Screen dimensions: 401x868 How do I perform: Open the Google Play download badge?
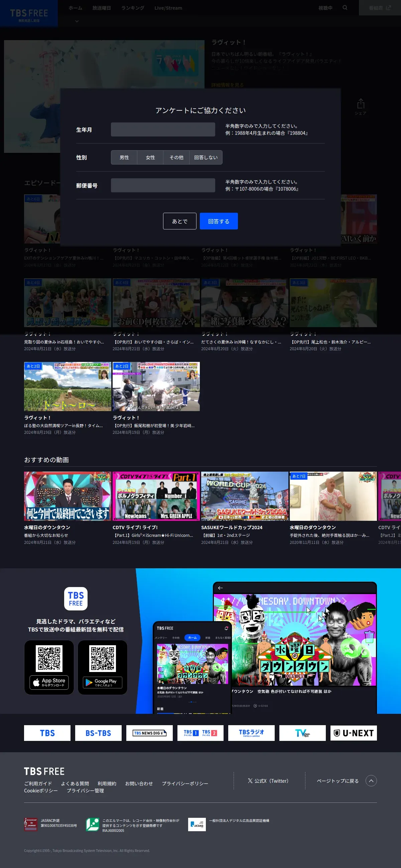[x=102, y=682]
